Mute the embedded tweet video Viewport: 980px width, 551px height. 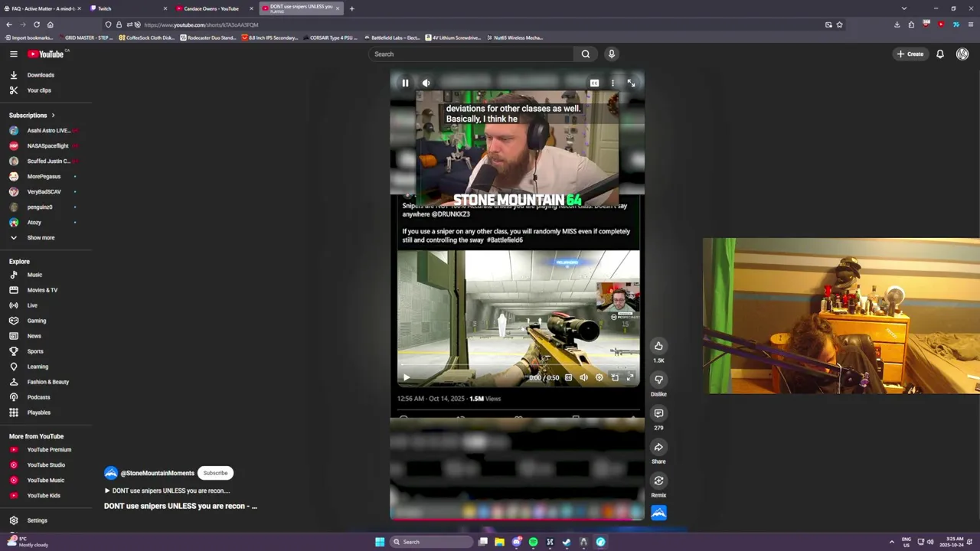tap(583, 377)
